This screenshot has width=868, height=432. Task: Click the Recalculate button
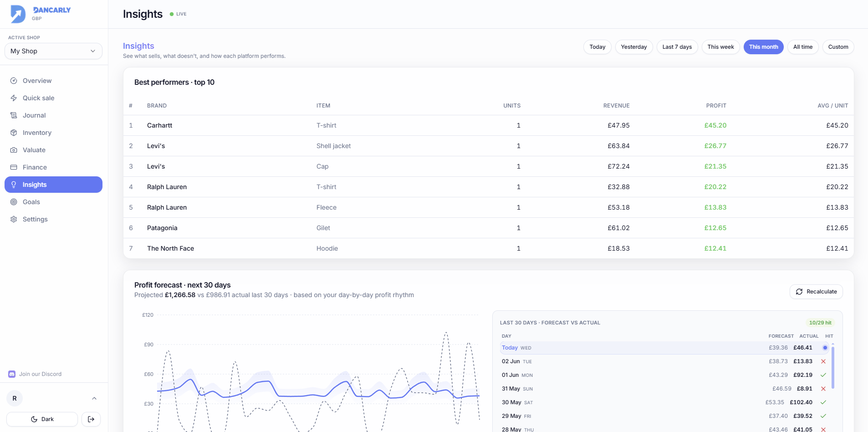coord(816,292)
